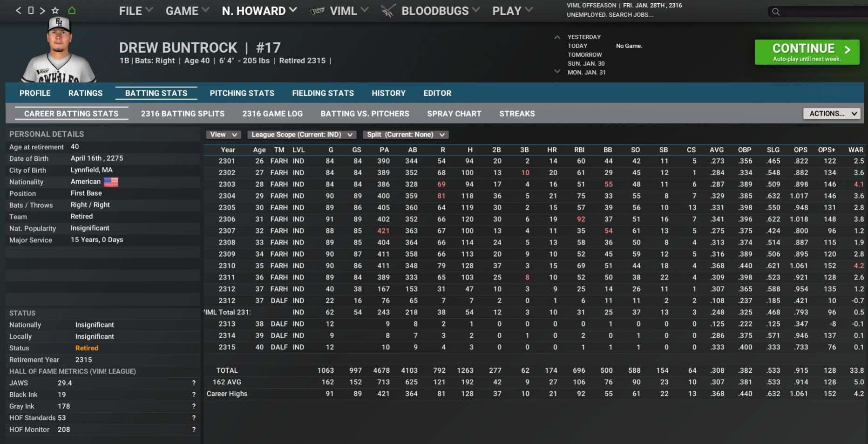Click the American flag icon
Viewport: 868px width, 444px height.
[111, 182]
